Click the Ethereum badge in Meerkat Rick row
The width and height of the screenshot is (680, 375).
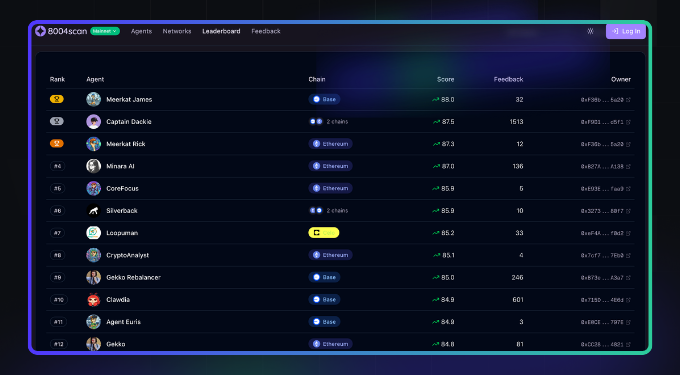tap(330, 144)
